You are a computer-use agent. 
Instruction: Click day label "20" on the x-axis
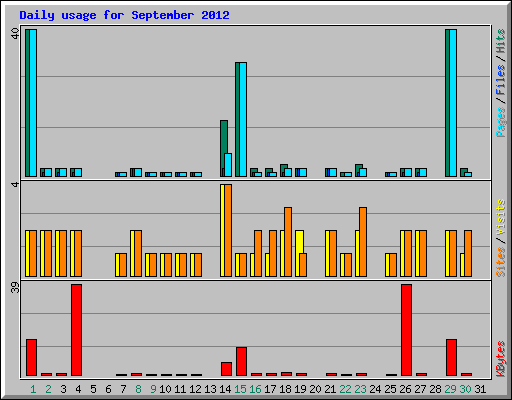click(315, 389)
